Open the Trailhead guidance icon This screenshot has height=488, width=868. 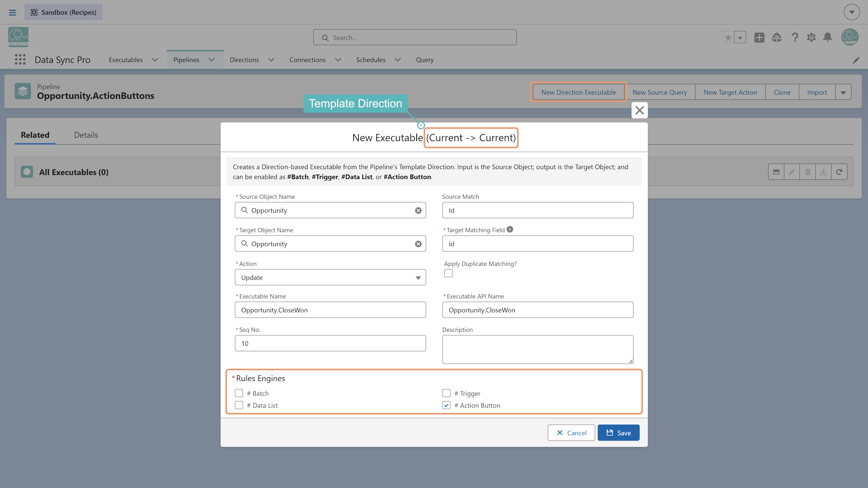(777, 38)
